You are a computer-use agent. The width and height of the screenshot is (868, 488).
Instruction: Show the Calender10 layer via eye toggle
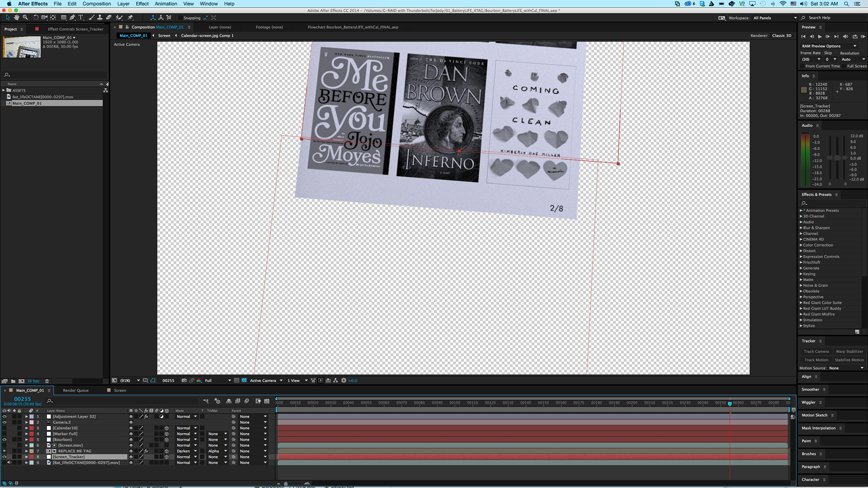tap(5, 428)
